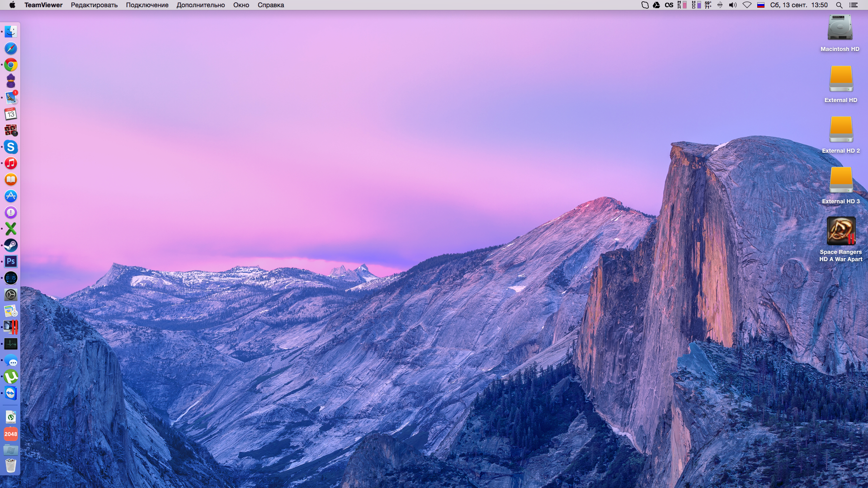Open the Trash
Screen dimensions: 868x488
click(11, 465)
